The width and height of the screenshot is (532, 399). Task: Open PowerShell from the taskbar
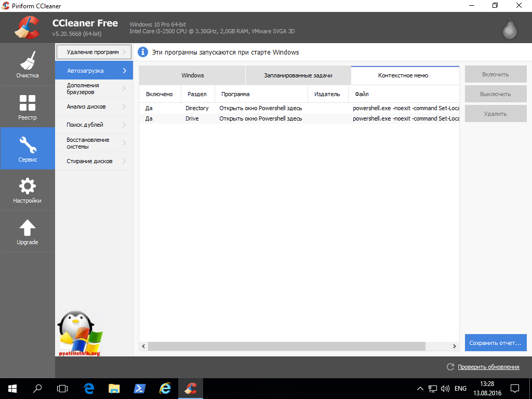[x=140, y=388]
